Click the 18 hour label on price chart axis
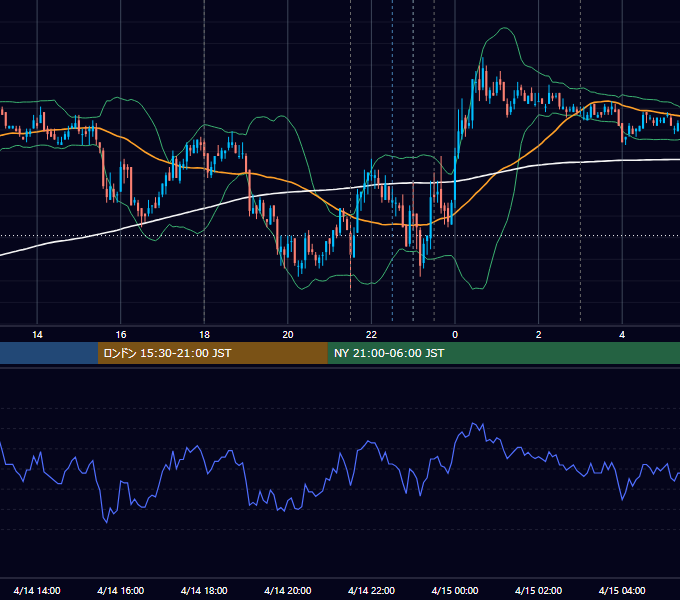This screenshot has height=600, width=680. coord(204,335)
